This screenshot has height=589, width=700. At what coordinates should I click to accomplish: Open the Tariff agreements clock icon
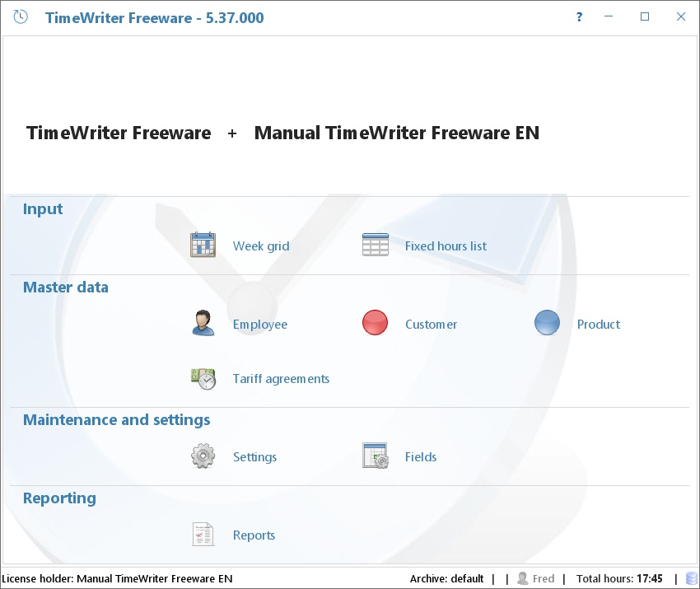[203, 378]
